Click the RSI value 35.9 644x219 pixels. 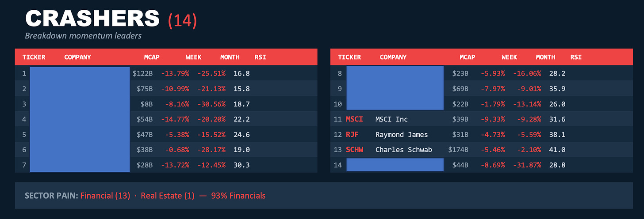click(557, 89)
